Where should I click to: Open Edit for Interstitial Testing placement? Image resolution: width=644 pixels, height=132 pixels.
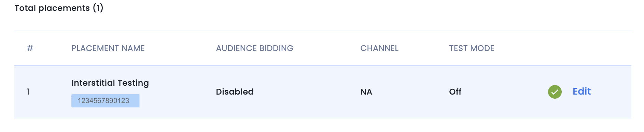click(582, 91)
